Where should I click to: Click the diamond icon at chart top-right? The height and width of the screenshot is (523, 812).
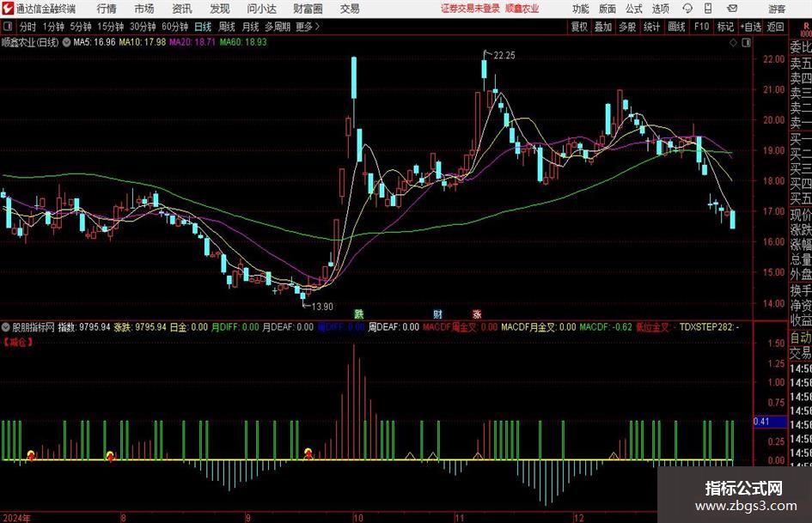click(733, 43)
